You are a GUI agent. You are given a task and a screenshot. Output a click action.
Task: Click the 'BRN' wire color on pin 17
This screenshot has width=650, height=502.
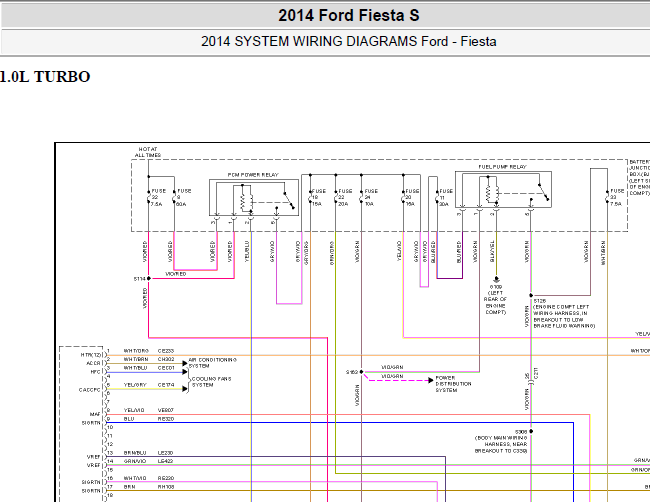[x=129, y=487]
